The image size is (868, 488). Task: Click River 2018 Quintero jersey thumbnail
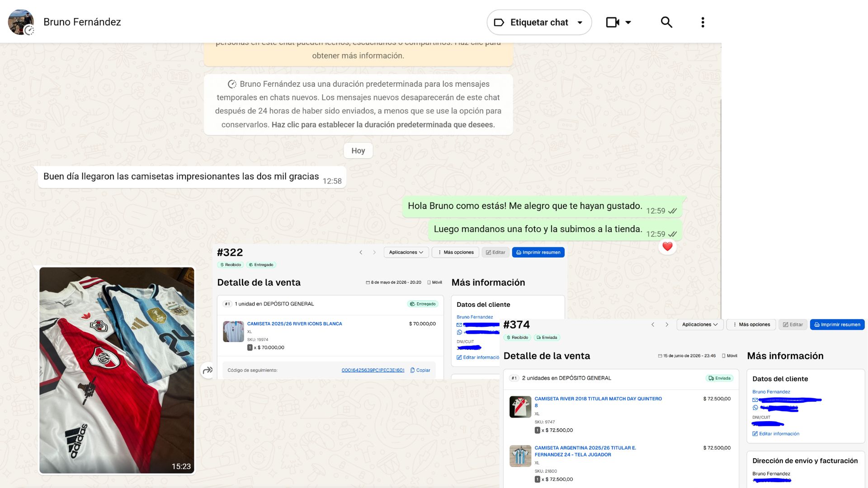click(x=520, y=407)
